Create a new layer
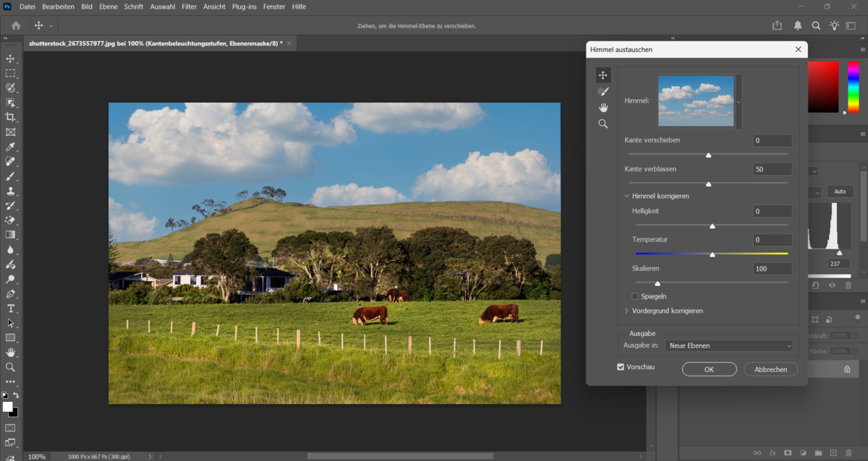This screenshot has width=868, height=461. [833, 452]
